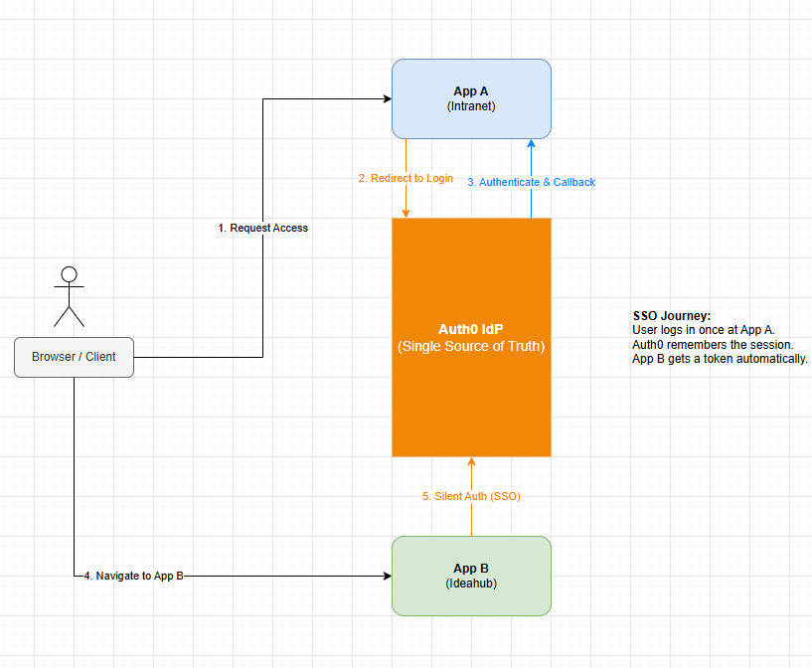The width and height of the screenshot is (812, 668).
Task: Click 'Auth0 remembers the session.' text
Action: 713,344
